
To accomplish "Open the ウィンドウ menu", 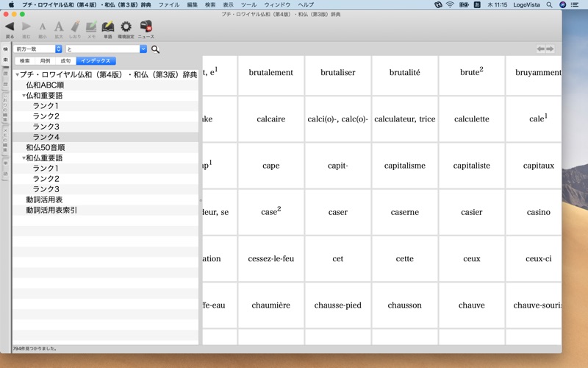I will pos(277,4).
